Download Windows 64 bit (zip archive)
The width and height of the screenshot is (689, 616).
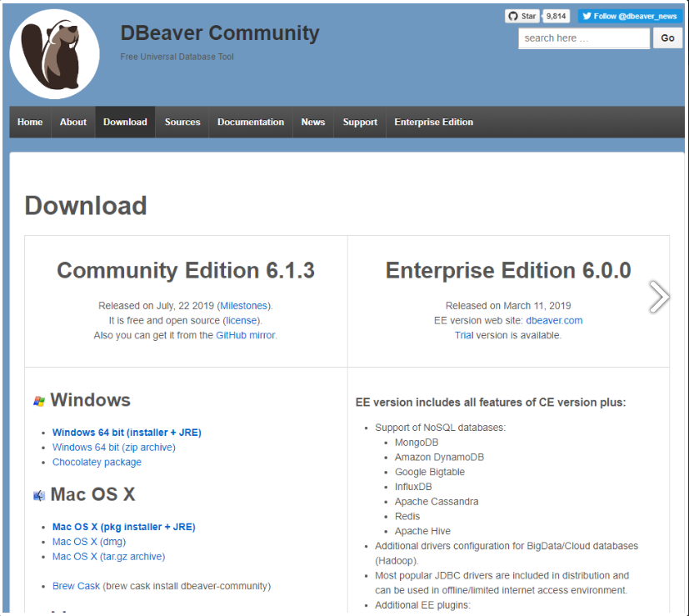pos(114,447)
